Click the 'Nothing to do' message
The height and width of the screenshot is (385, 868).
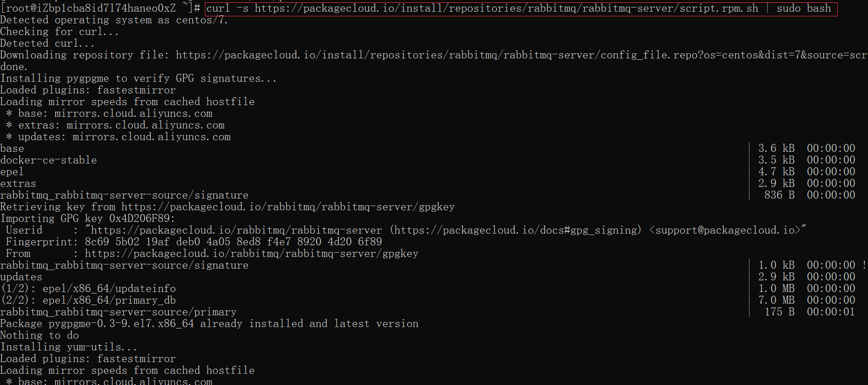[39, 335]
